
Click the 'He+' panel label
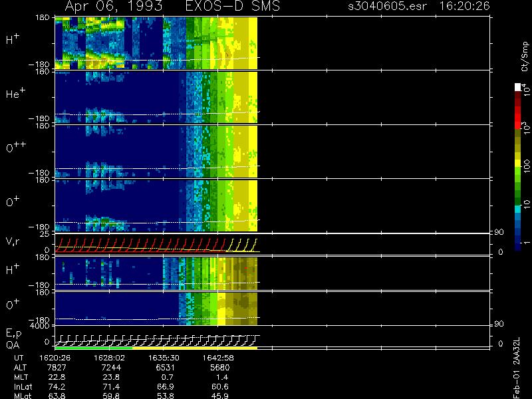(x=15, y=93)
